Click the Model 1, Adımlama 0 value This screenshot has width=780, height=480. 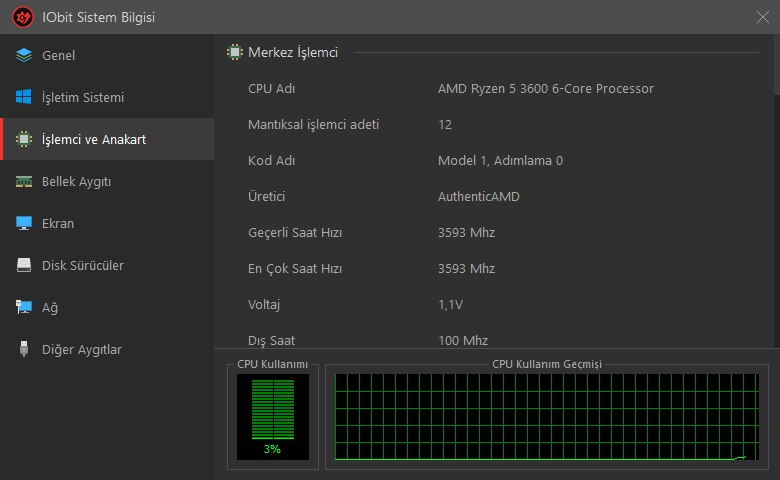click(500, 161)
